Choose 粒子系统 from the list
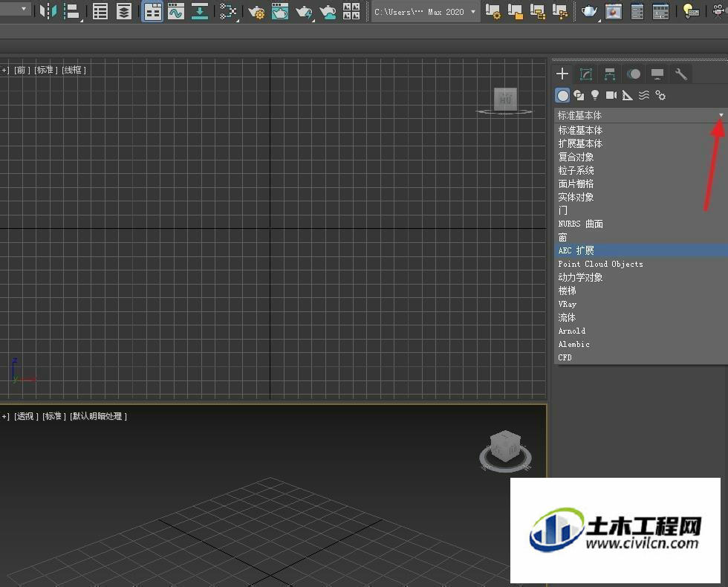Image resolution: width=728 pixels, height=587 pixels. click(x=640, y=170)
